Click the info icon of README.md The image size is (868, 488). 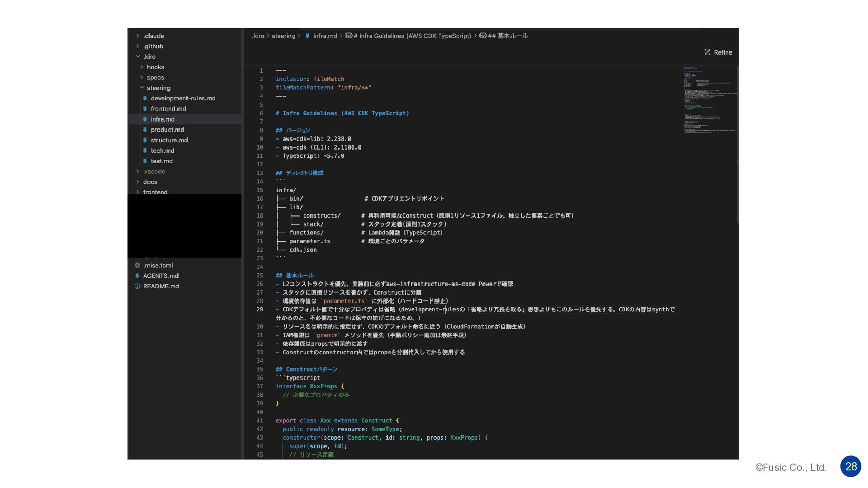(137, 286)
